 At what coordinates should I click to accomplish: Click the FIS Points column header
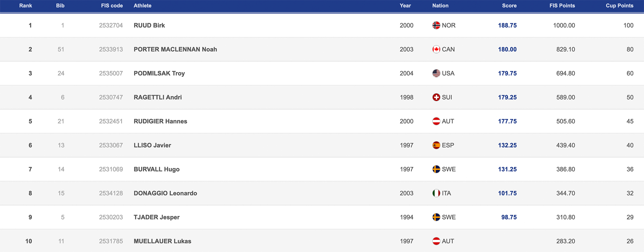click(x=562, y=6)
